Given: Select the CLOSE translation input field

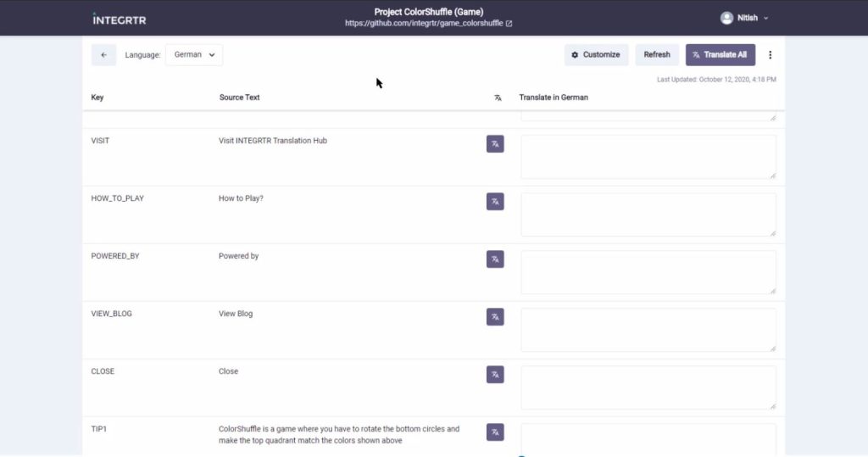Looking at the screenshot, I should pos(648,387).
